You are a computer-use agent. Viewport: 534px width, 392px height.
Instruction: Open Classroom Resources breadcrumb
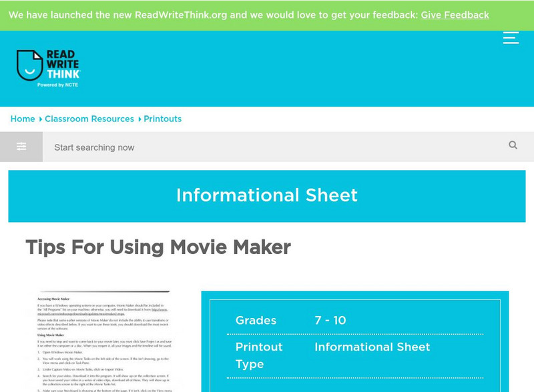(x=89, y=119)
